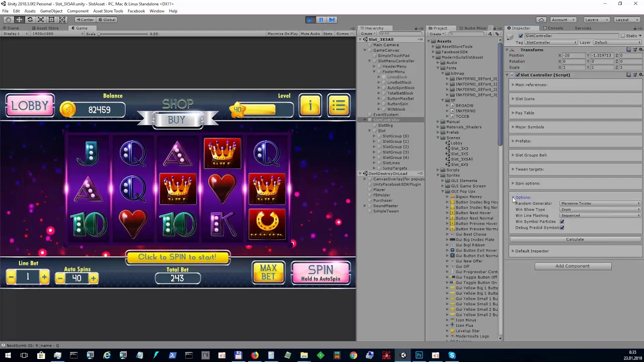This screenshot has height=362, width=644.
Task: Open Skype from the taskbar
Action: 452,355
